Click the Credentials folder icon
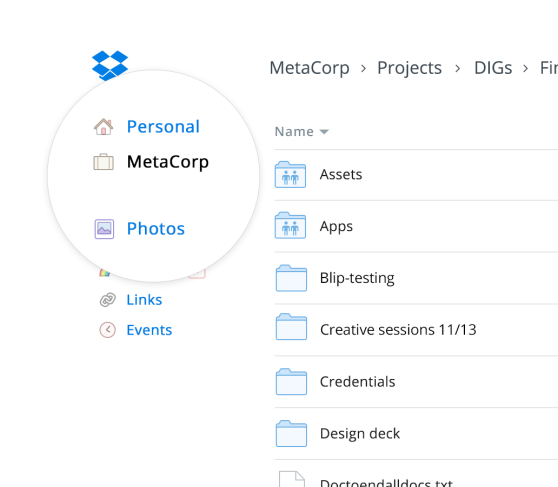The height and width of the screenshot is (487, 558). [x=291, y=382]
